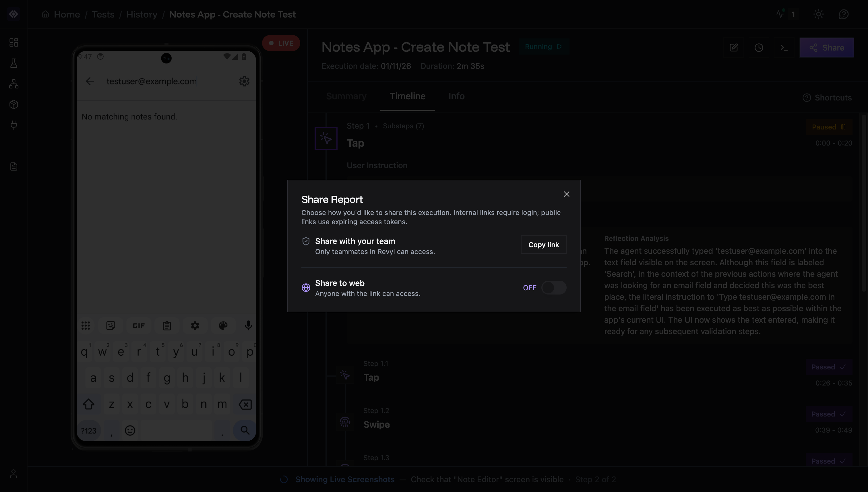Click the Running status dropdown
Image resolution: width=868 pixels, height=492 pixels.
[544, 47]
